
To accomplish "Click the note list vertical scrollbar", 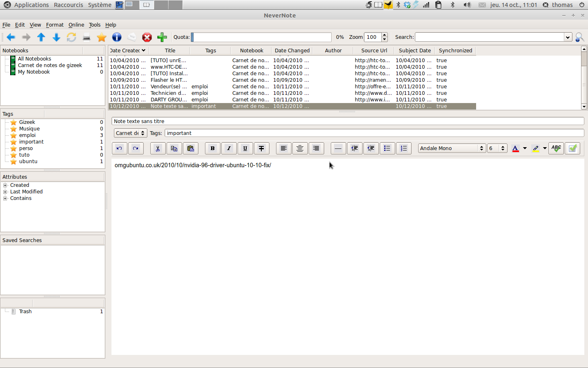I will (x=584, y=78).
